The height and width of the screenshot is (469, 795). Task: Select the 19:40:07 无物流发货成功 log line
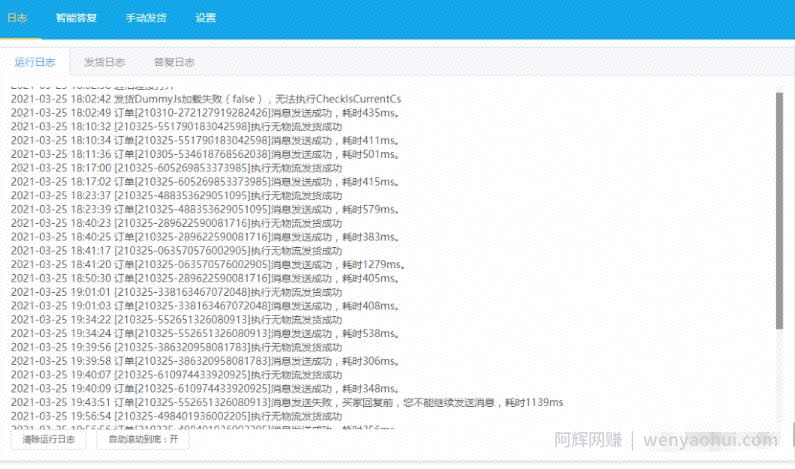(176, 375)
